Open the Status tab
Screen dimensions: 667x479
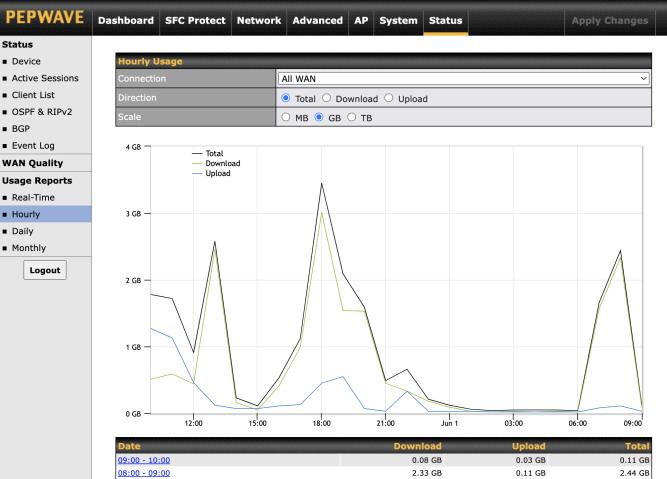click(x=445, y=20)
